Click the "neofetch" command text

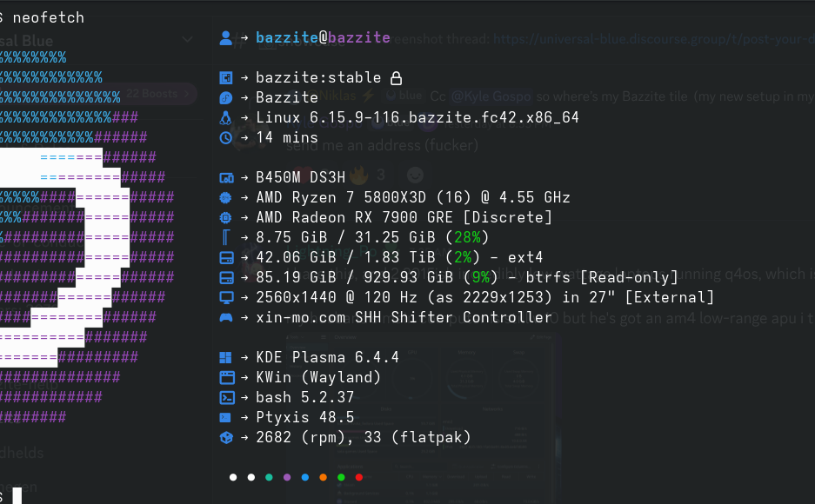pyautogui.click(x=49, y=17)
